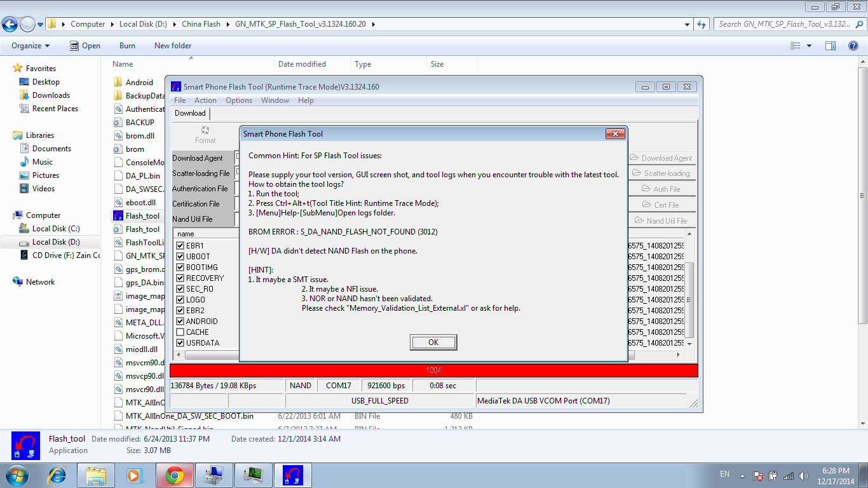Screen dimensions: 868x488
Task: Open the File menu in Flash Tool
Action: point(180,100)
